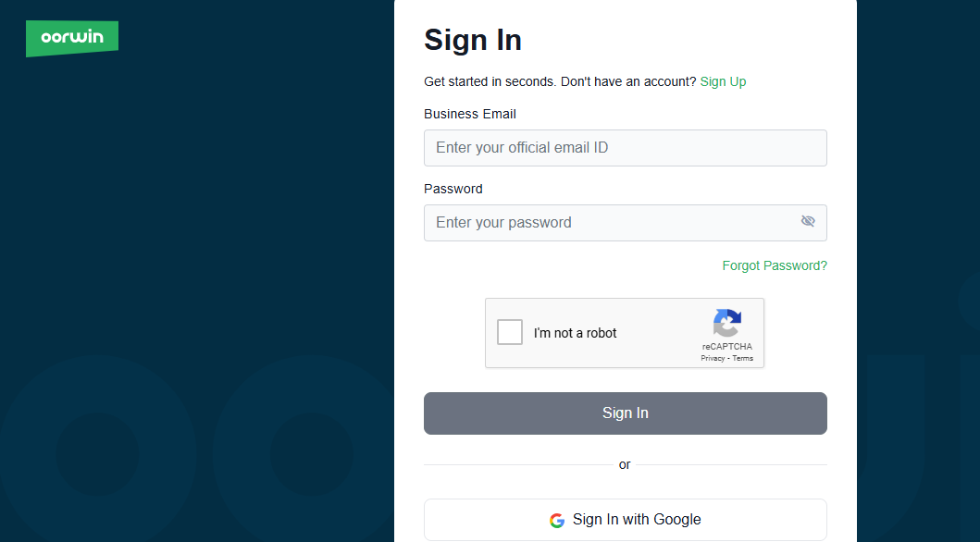
Task: Check the 'I'm not a robot' checkbox
Action: [509, 331]
